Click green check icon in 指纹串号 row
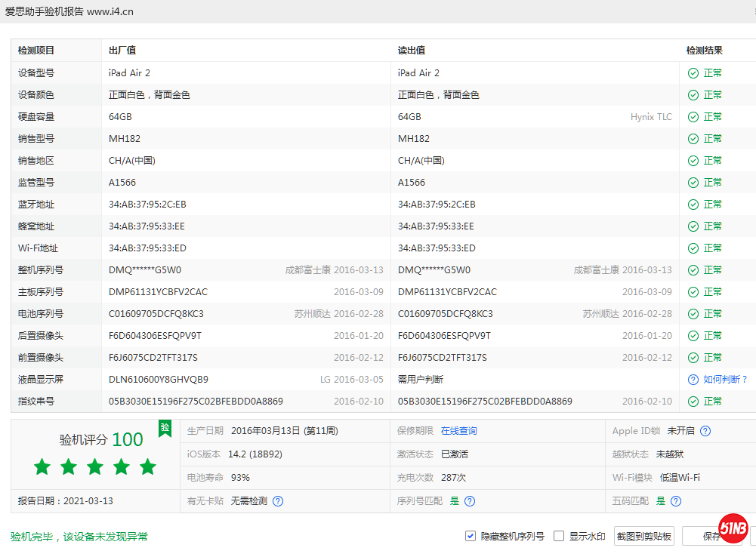This screenshot has width=756, height=551. point(693,402)
